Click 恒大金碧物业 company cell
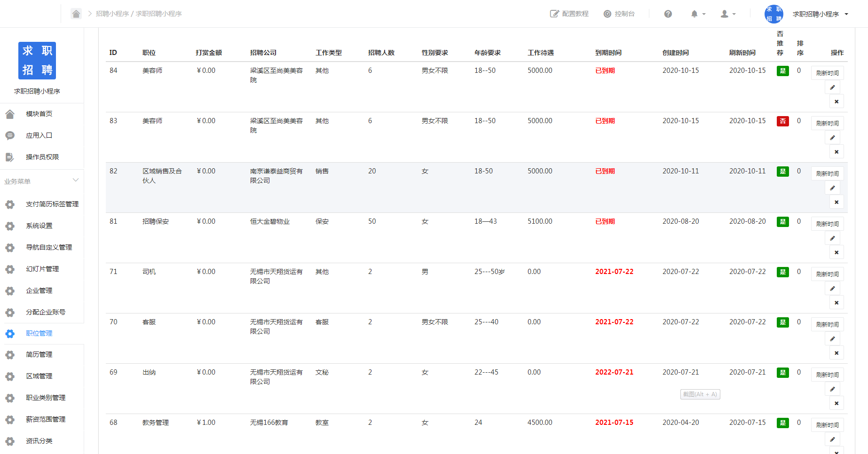 [270, 221]
